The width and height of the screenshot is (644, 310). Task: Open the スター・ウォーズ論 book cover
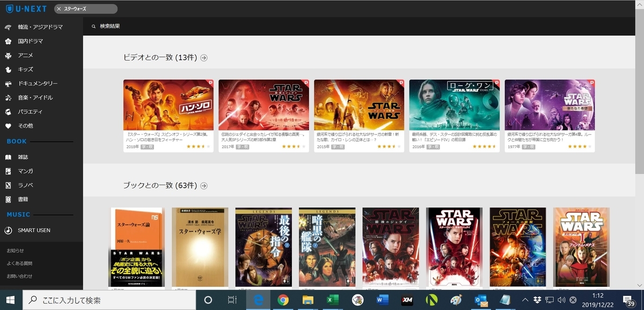[x=137, y=247]
